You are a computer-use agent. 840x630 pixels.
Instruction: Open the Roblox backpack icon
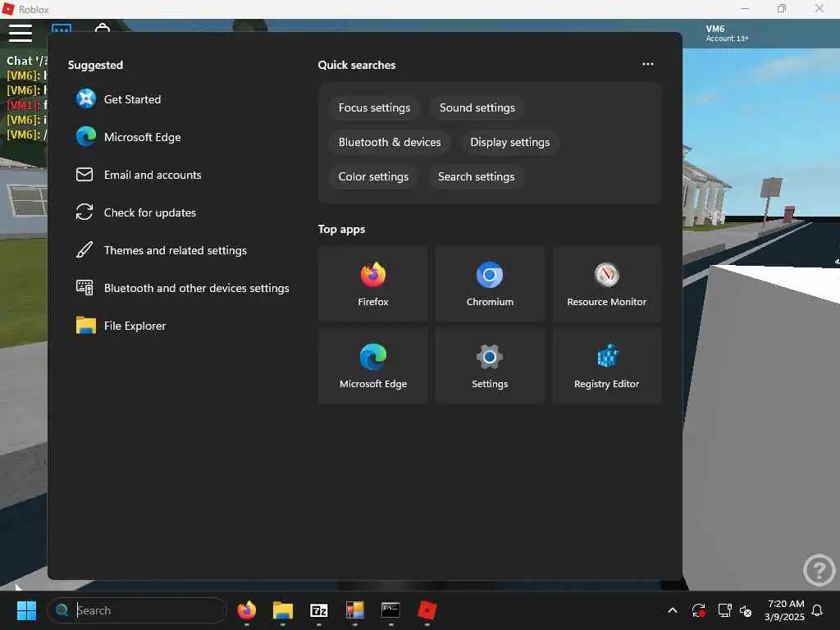click(x=103, y=27)
